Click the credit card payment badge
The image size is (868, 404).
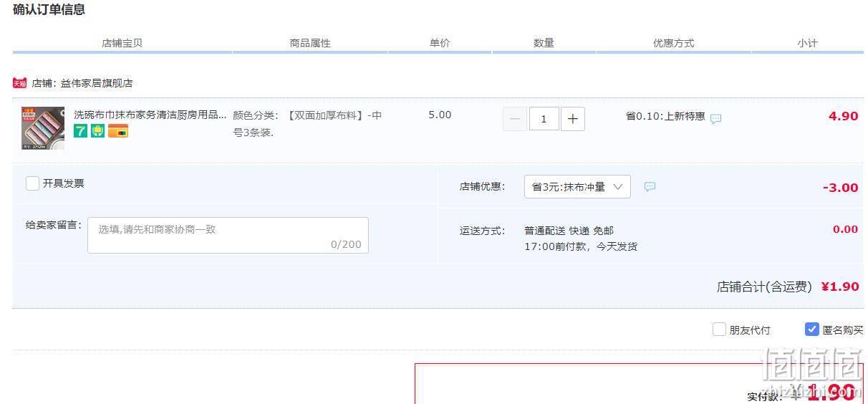click(x=118, y=131)
